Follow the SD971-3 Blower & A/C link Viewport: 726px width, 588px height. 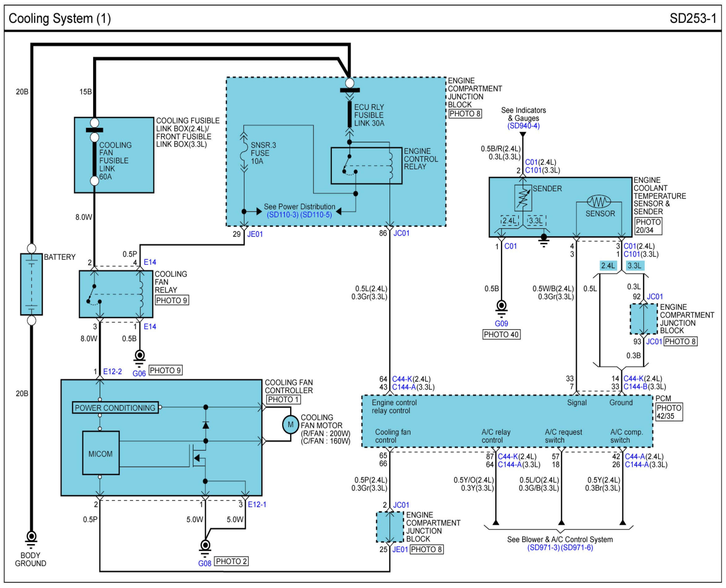coord(543,548)
